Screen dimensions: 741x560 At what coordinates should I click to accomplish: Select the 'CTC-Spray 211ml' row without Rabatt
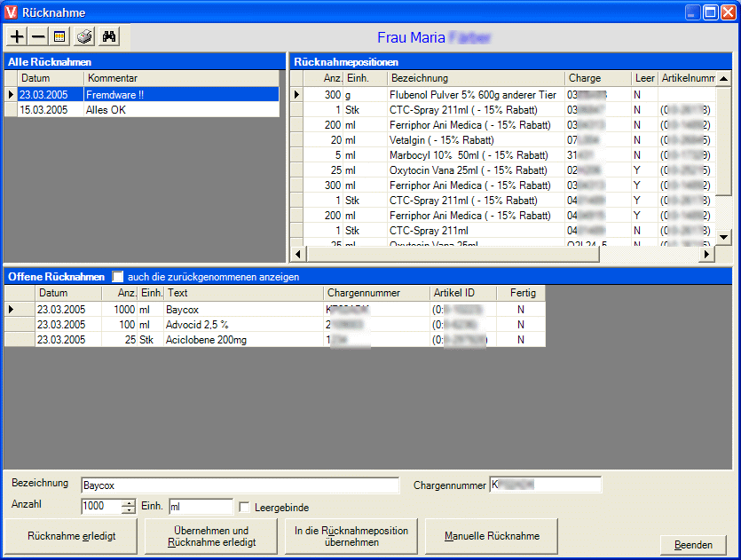tap(503, 231)
